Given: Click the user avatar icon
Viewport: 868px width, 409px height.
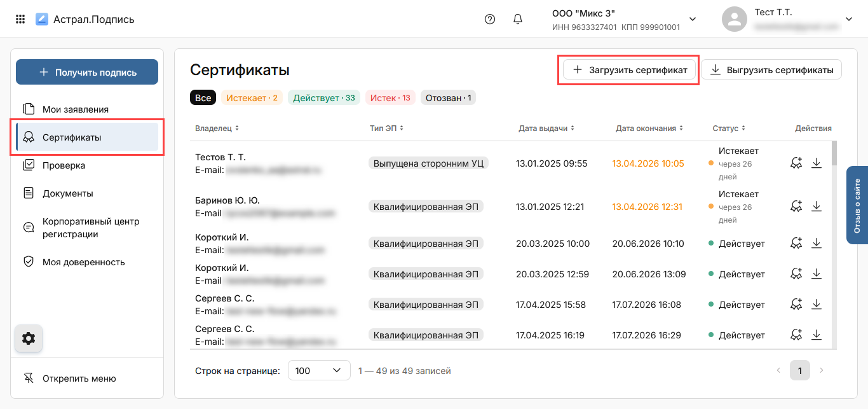Looking at the screenshot, I should pos(734,19).
